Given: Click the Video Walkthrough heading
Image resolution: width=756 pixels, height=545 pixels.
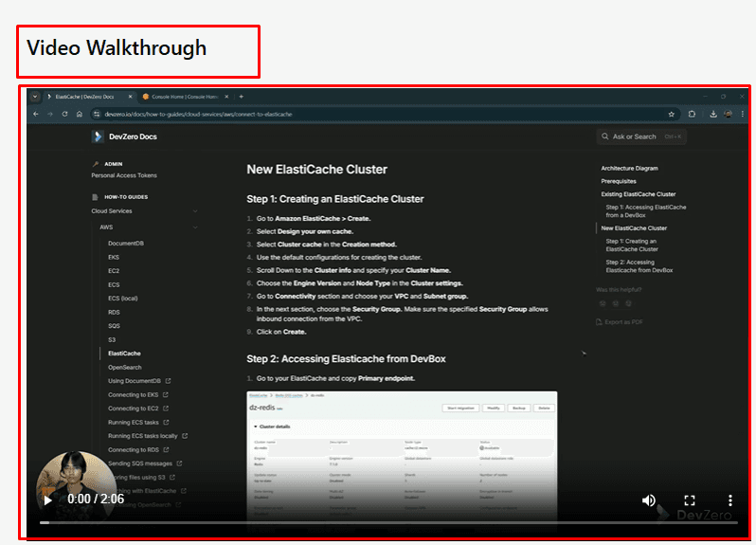Looking at the screenshot, I should click(x=117, y=47).
